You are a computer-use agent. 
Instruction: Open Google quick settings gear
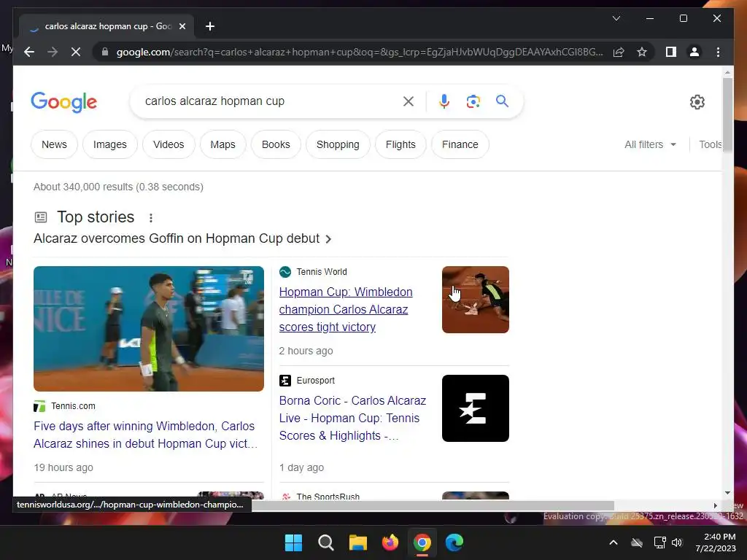697,102
